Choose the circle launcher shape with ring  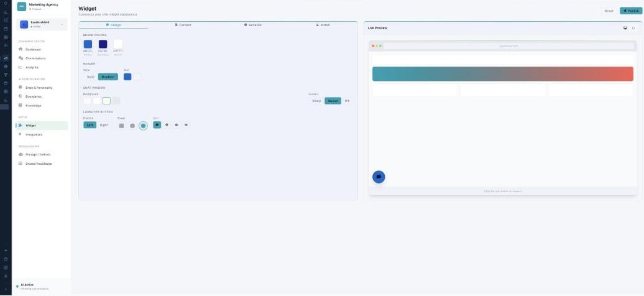tap(143, 126)
